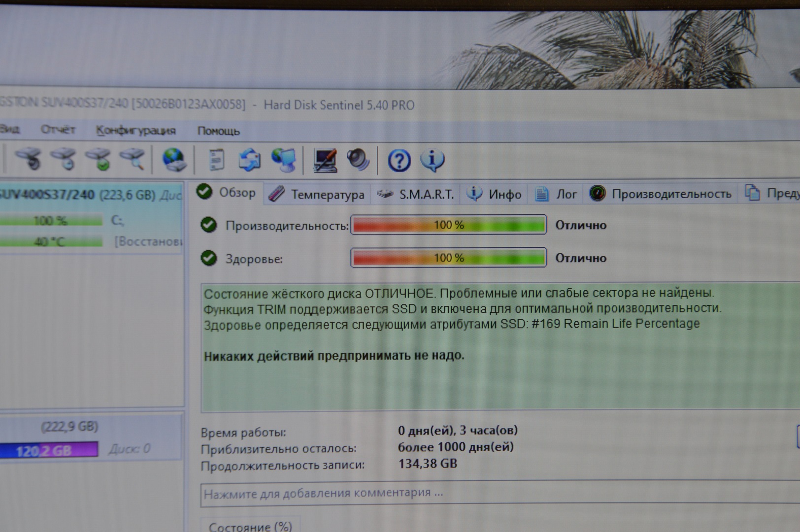Open the Отчёт menu
The image size is (800, 532).
click(x=58, y=130)
